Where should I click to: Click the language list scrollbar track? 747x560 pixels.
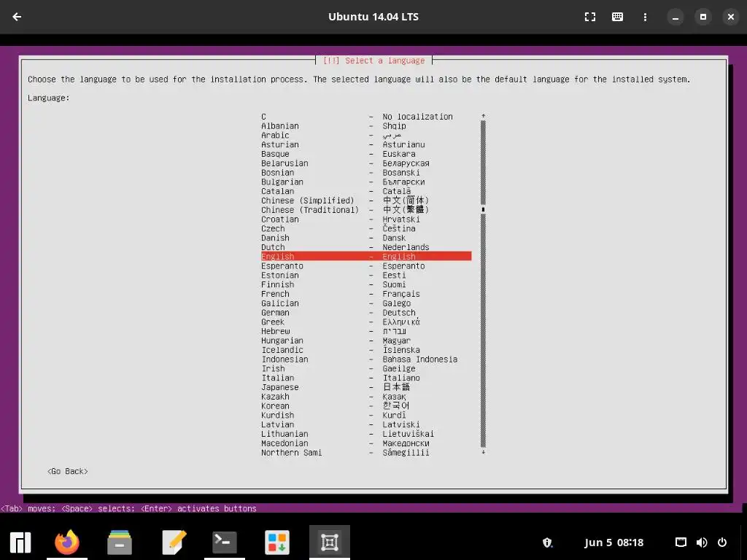click(x=483, y=284)
